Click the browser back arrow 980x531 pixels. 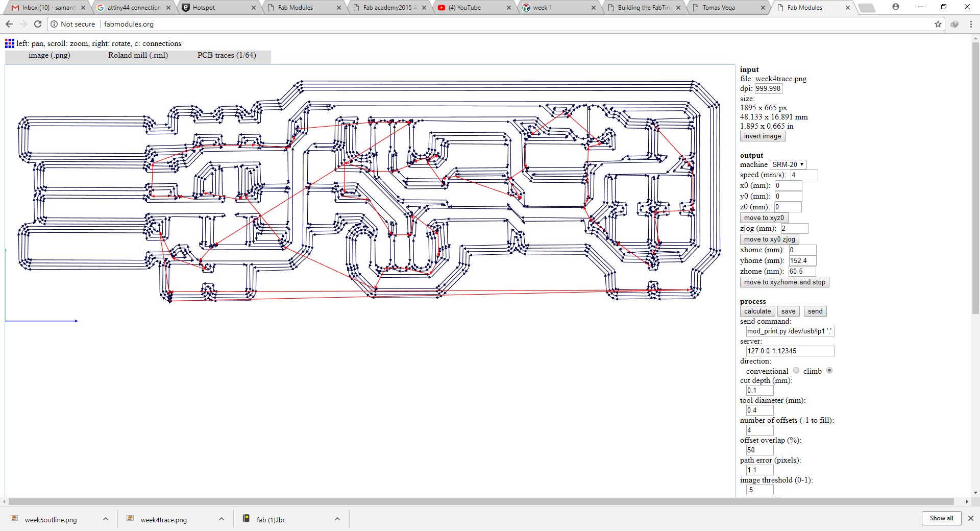pyautogui.click(x=9, y=23)
